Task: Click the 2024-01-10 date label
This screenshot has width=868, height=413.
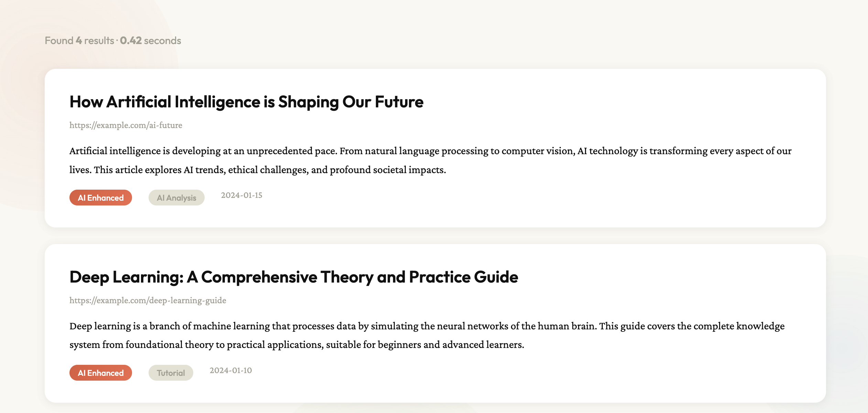Action: (x=231, y=371)
